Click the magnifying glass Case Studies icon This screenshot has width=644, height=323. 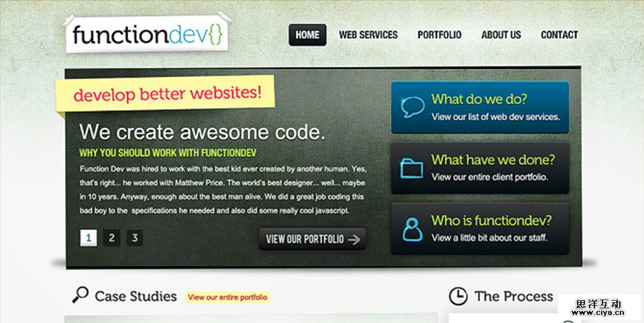pyautogui.click(x=80, y=295)
